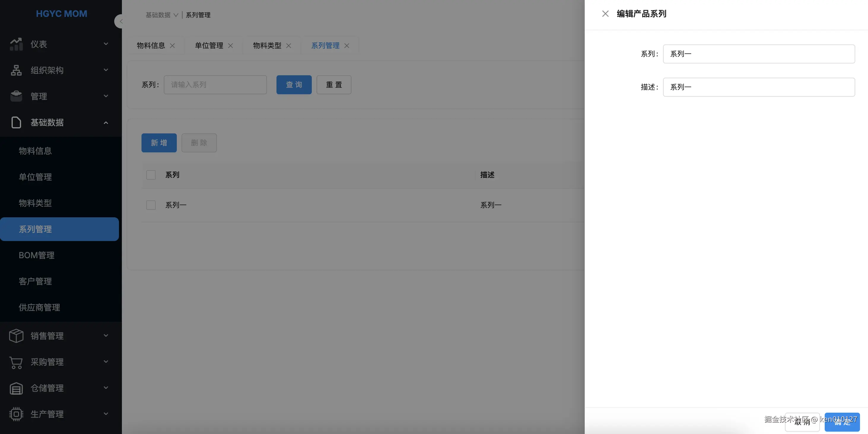Click the 新增 button
This screenshot has width=868, height=434.
click(159, 143)
